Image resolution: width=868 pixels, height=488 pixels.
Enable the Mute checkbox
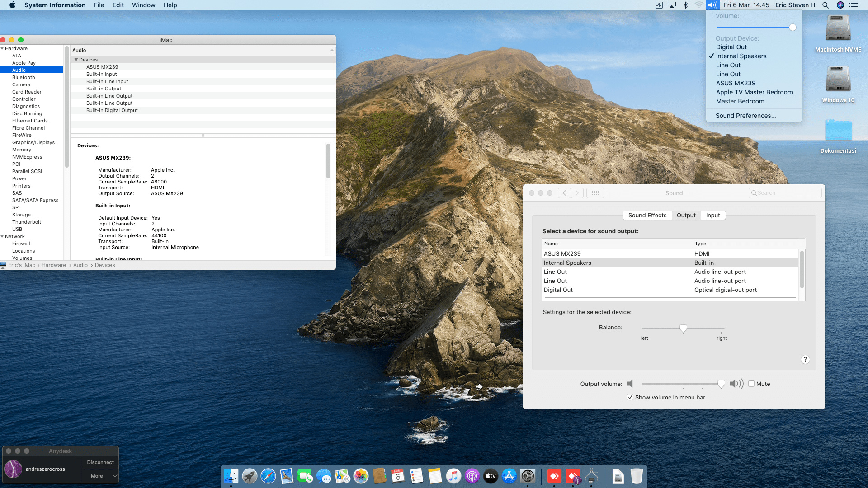(x=751, y=384)
